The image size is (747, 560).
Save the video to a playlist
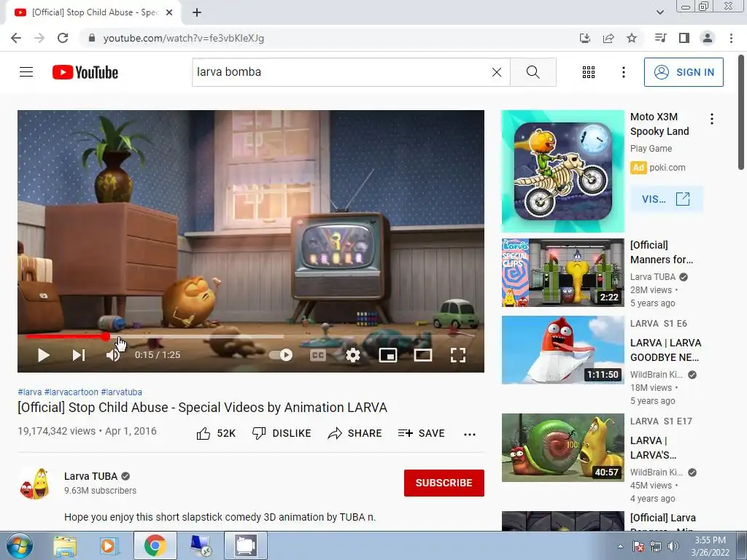[x=421, y=433]
